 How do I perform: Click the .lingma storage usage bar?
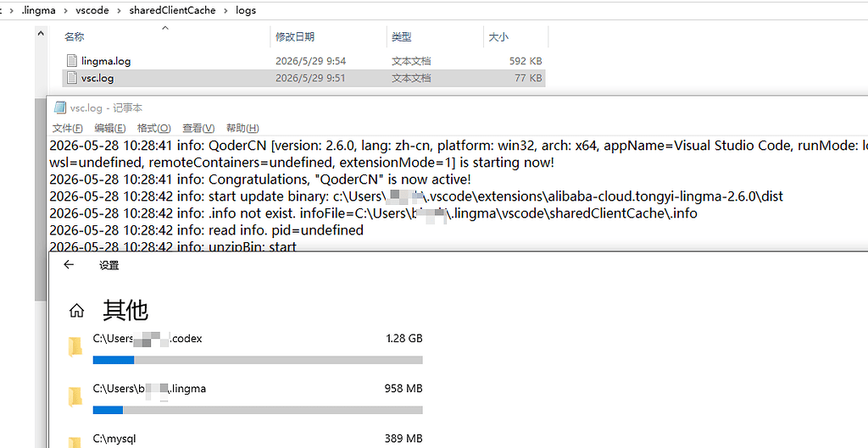tap(258, 411)
